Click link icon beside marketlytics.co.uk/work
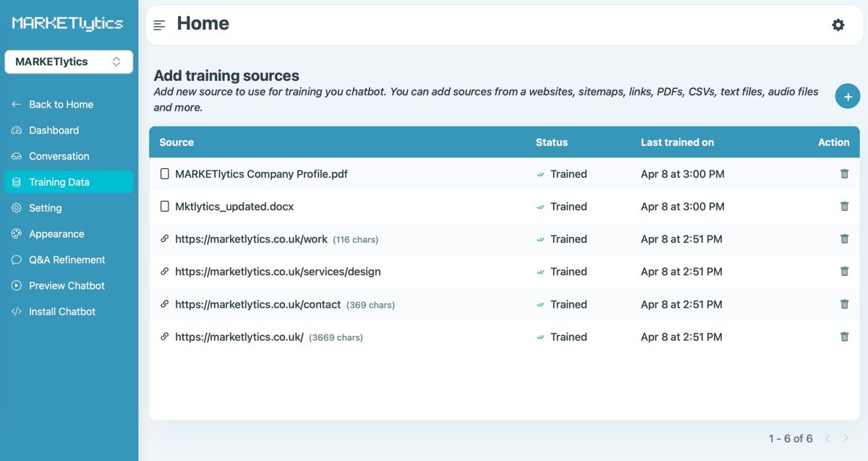Viewport: 868px width, 461px height. tap(165, 239)
